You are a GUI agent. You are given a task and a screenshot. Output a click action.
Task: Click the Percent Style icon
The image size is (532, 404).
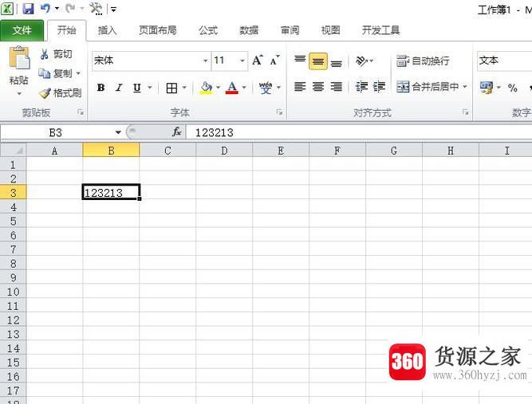[512, 88]
